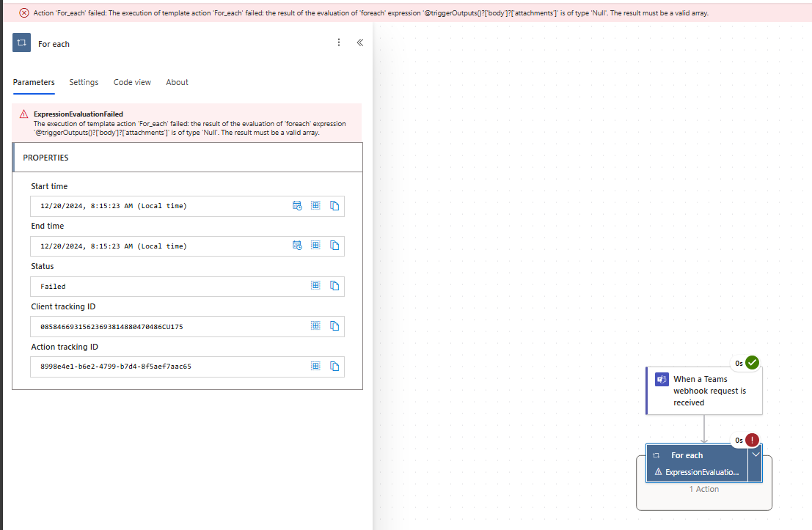Expand Client tracking ID in full view
The height and width of the screenshot is (530, 812).
(315, 325)
